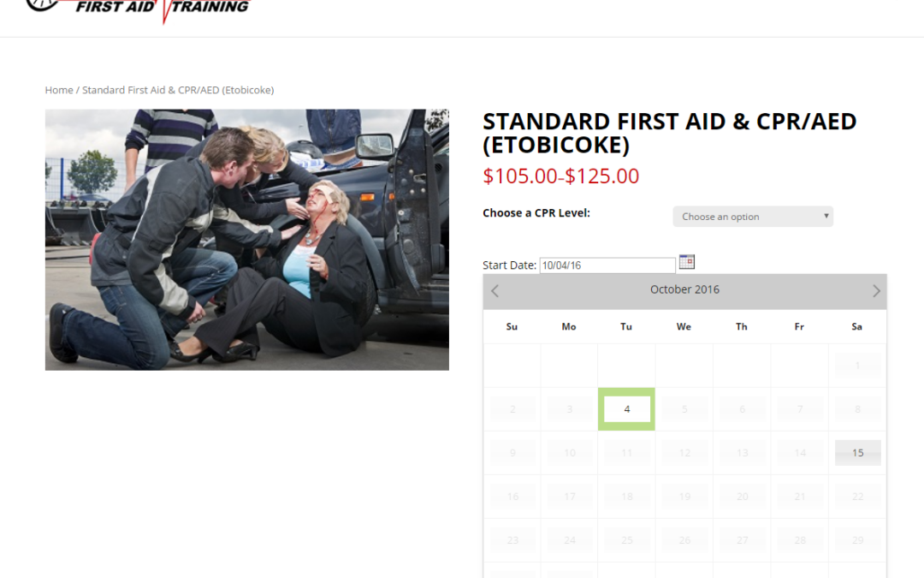Go to next month arrow

pos(876,291)
